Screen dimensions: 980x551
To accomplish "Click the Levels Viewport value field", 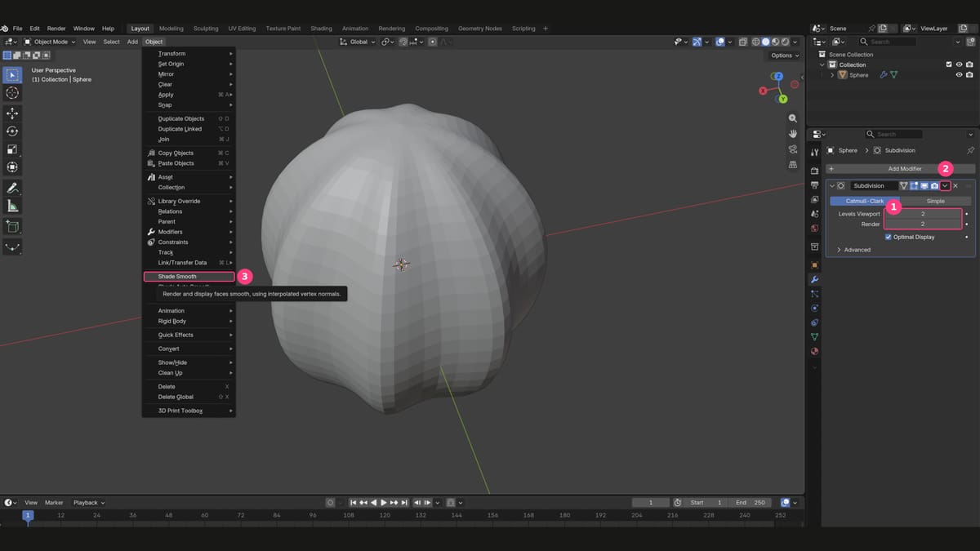I will 923,214.
